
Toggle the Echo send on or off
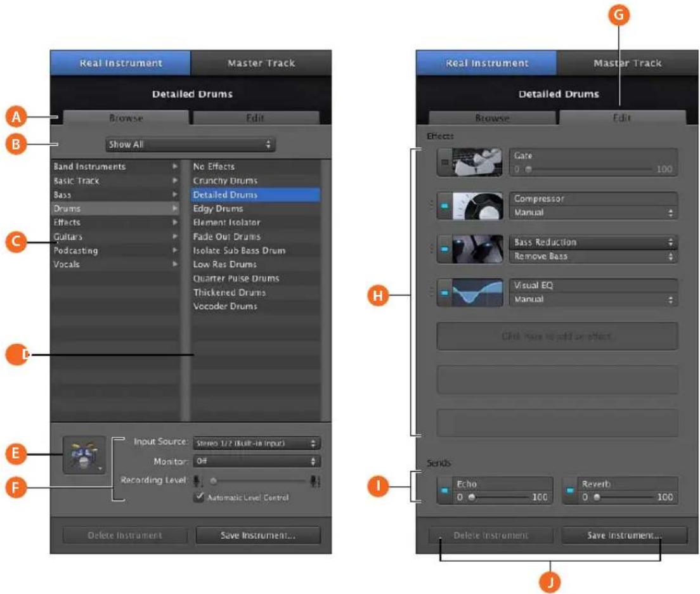click(444, 490)
